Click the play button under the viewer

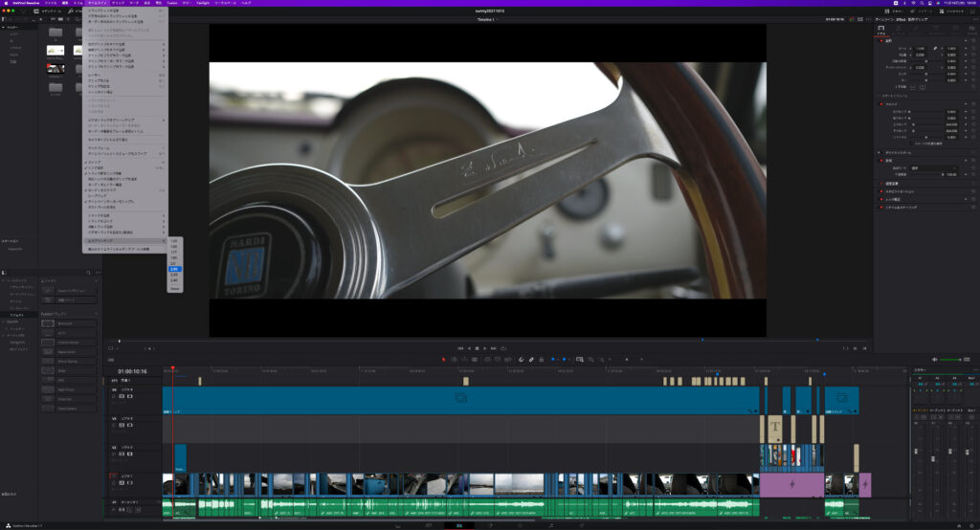click(486, 348)
